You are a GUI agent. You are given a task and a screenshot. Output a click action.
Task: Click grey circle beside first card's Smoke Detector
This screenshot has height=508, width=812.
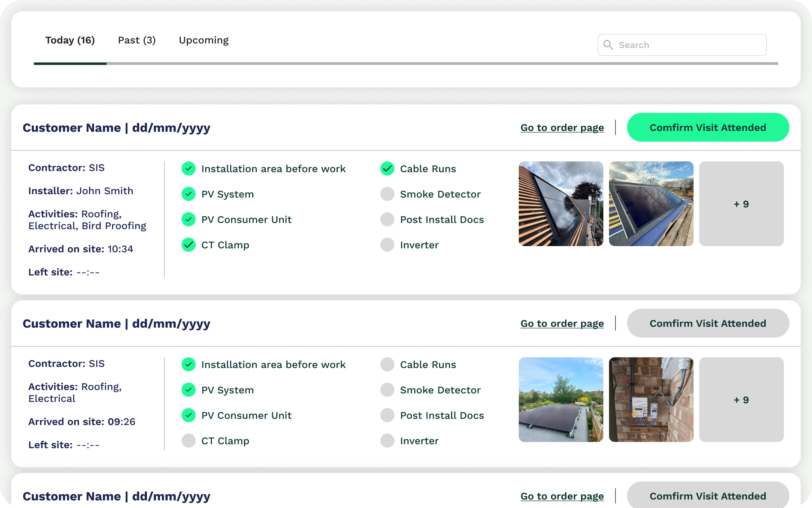tap(387, 194)
